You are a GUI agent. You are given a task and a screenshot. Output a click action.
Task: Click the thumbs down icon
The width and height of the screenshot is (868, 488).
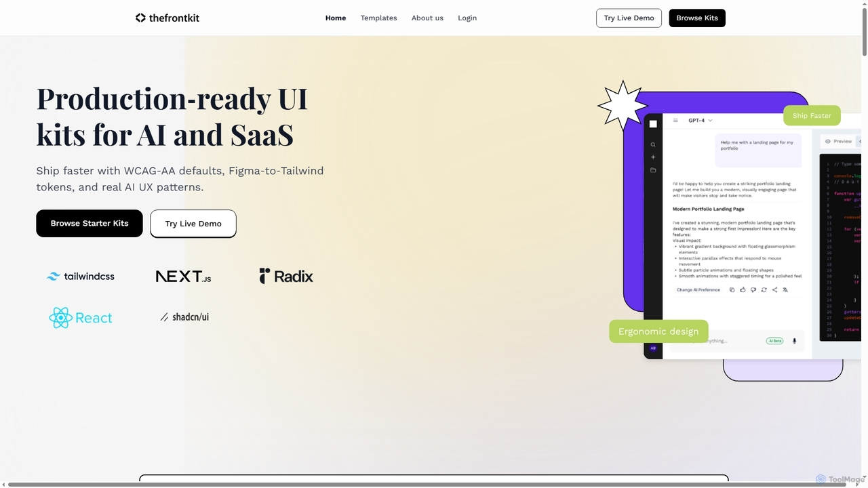[x=753, y=289]
